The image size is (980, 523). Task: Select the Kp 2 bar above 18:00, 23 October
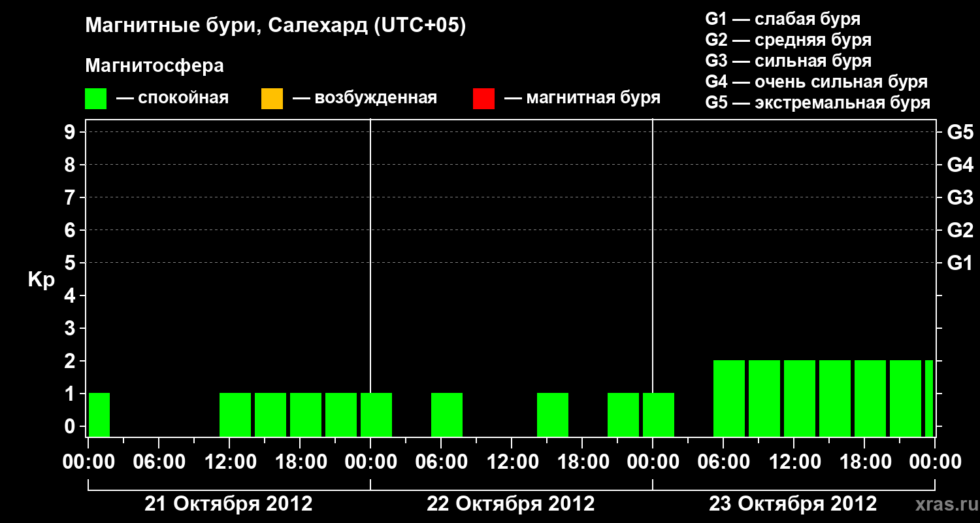click(870, 398)
